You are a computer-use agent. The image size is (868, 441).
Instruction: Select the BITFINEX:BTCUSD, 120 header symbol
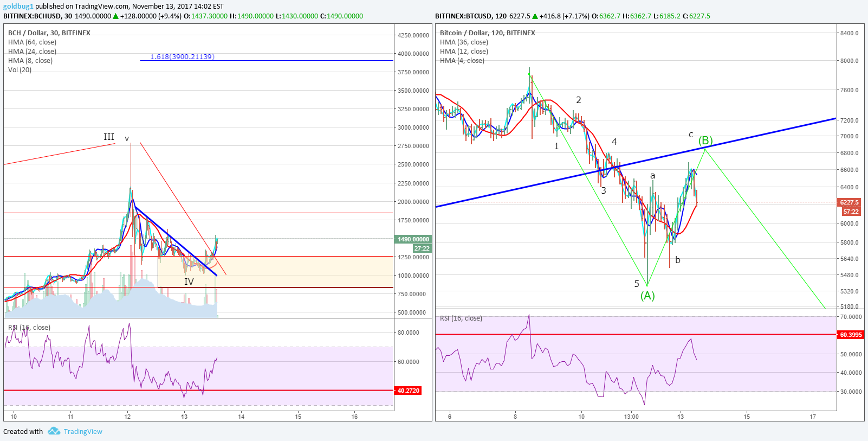[471, 16]
